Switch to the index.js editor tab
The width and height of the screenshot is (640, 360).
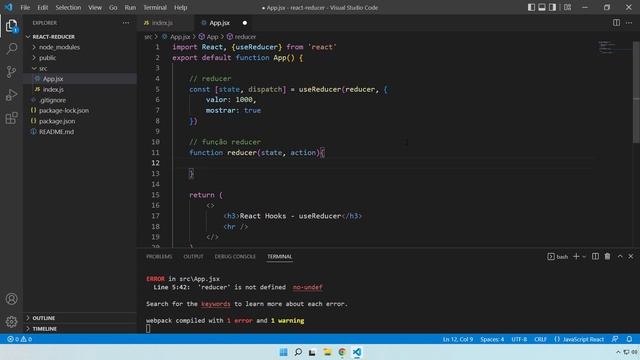[x=162, y=23]
